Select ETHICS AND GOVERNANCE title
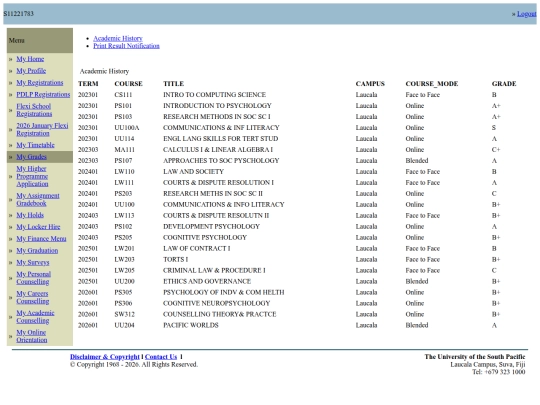 click(x=207, y=281)
